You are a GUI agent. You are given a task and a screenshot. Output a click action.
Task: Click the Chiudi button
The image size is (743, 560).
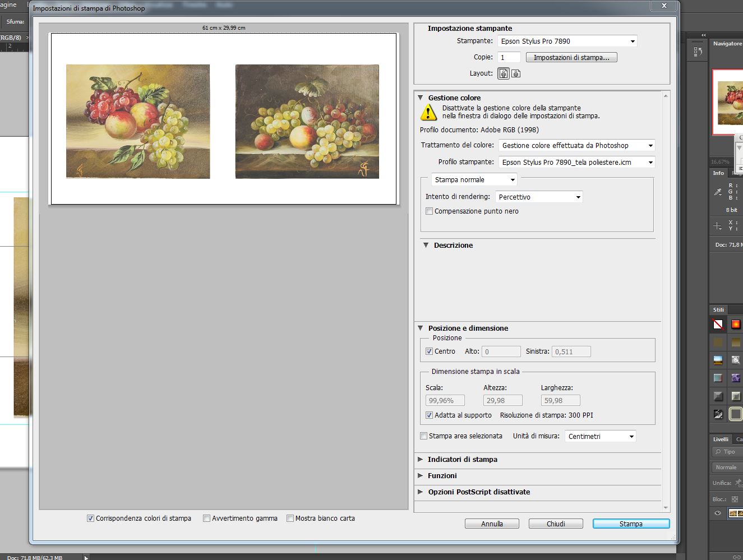(x=556, y=524)
